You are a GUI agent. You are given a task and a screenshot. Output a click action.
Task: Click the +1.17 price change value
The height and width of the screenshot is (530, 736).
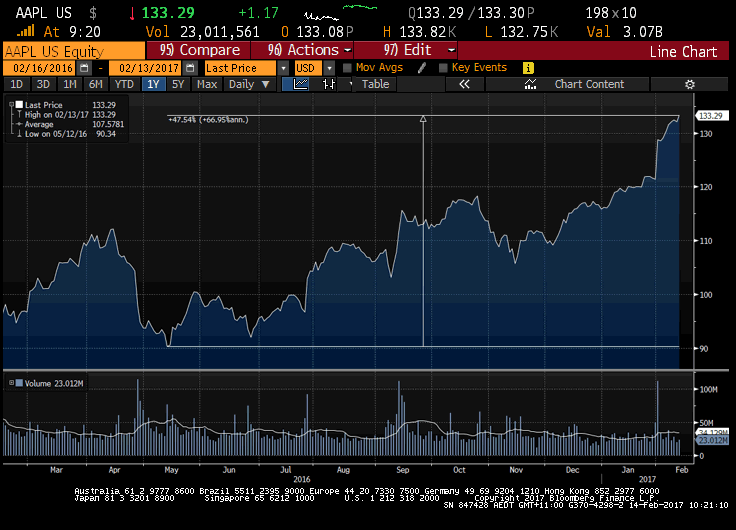[259, 13]
